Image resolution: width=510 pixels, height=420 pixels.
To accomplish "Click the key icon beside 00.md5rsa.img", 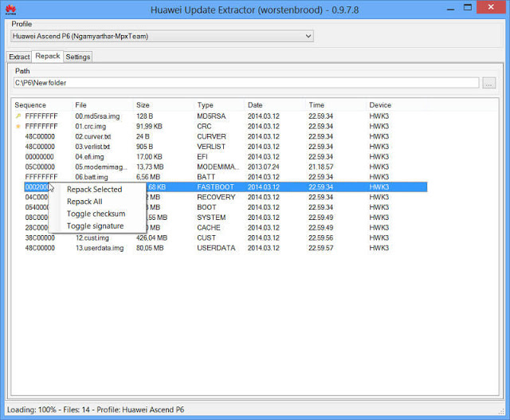I will (18, 116).
